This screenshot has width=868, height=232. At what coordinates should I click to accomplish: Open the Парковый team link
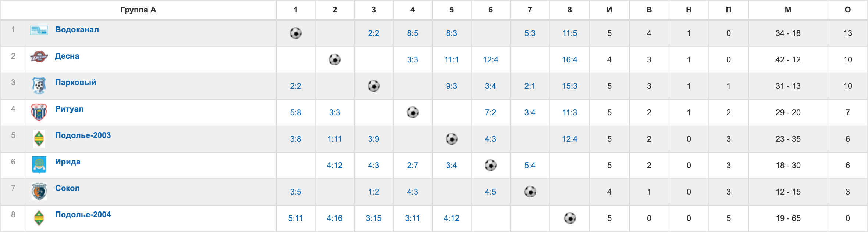75,83
